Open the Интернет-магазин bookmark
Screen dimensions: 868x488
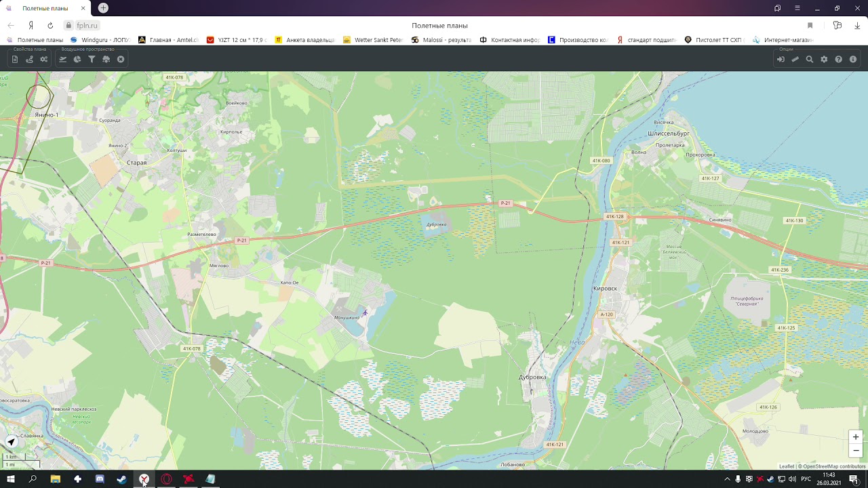pyautogui.click(x=783, y=40)
